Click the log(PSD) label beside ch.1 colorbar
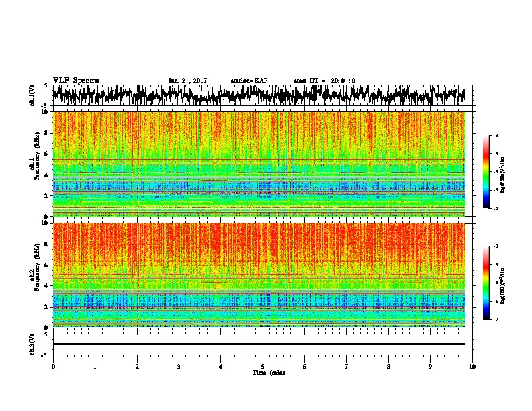 503,175
